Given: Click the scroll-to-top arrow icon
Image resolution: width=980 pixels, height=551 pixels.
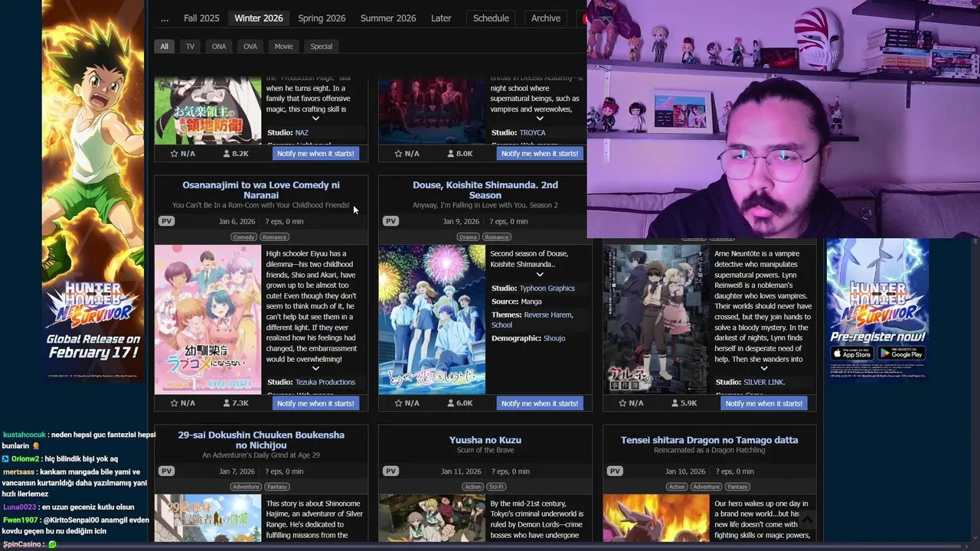Looking at the screenshot, I should pyautogui.click(x=806, y=520).
